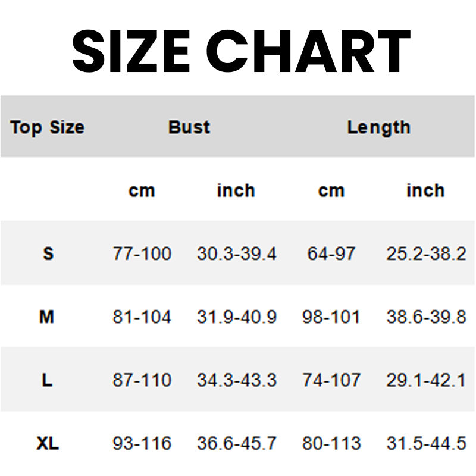Click the SIZE CHART title
Image resolution: width=476 pixels, height=476 pixels.
[x=241, y=50]
